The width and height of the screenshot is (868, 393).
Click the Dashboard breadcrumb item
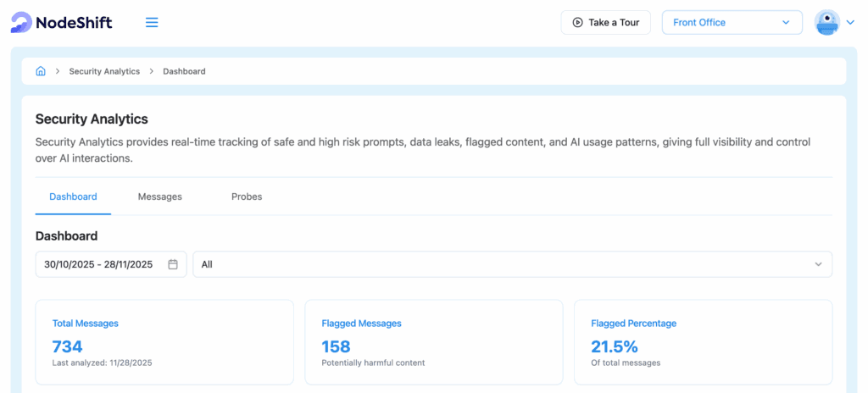[x=184, y=71]
